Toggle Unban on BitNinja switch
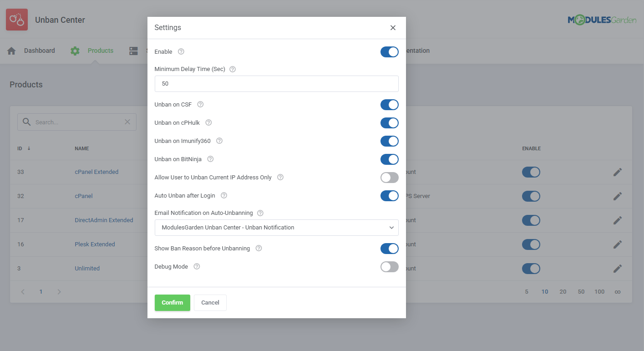644x351 pixels. point(390,159)
